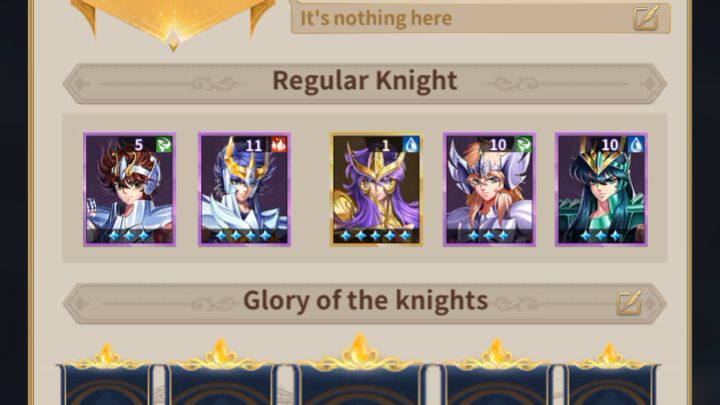
Task: Tap the edit icon on Glory of the knights
Action: [x=629, y=302]
